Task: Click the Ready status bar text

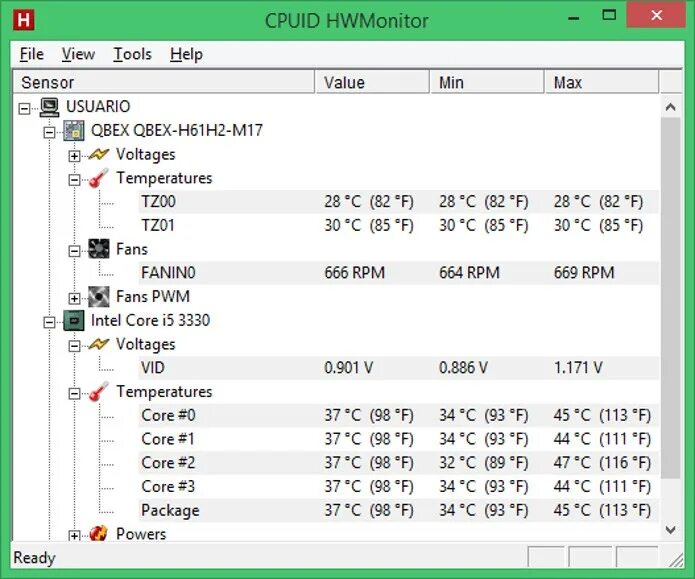Action: click(34, 557)
